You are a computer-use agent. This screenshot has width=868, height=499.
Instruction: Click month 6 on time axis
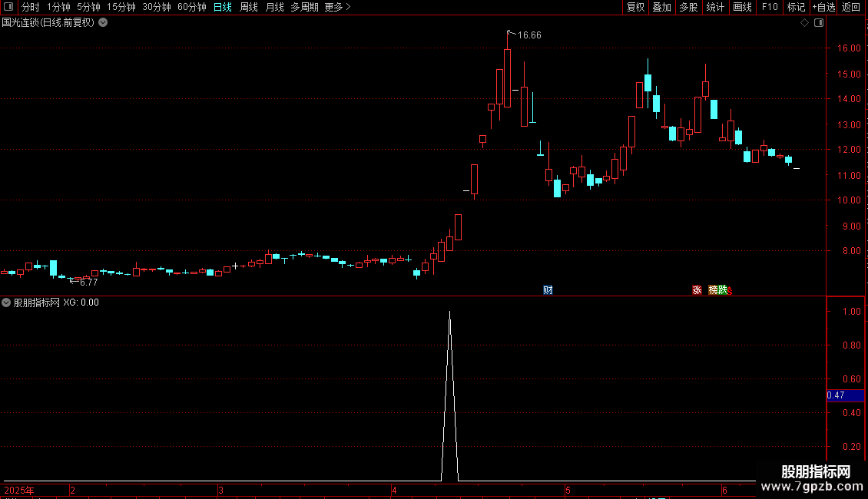coord(724,491)
